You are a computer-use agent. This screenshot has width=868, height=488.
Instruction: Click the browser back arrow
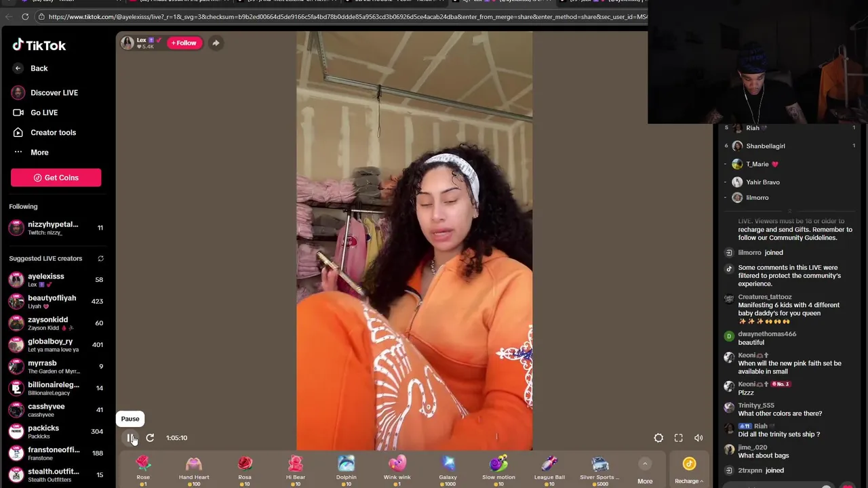click(9, 16)
